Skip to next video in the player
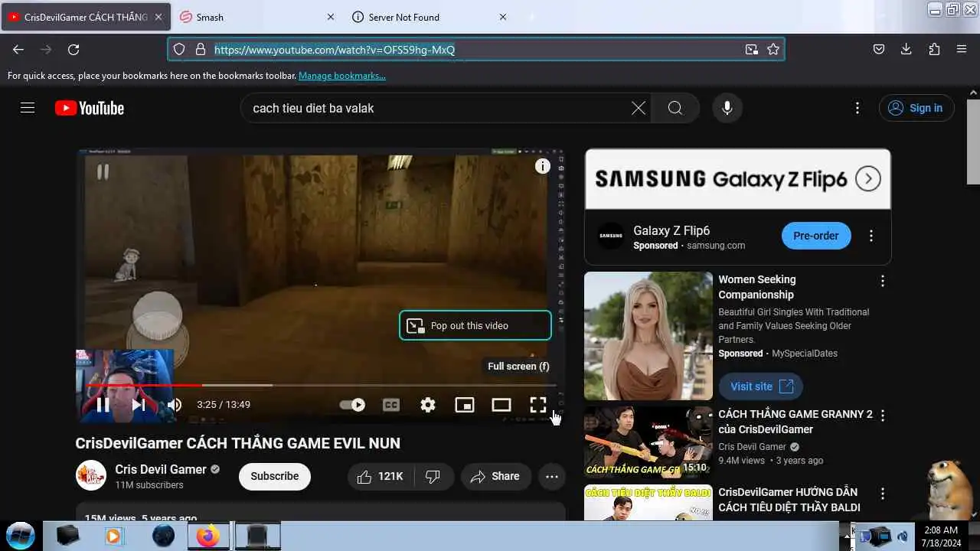Image resolution: width=980 pixels, height=551 pixels. tap(139, 405)
